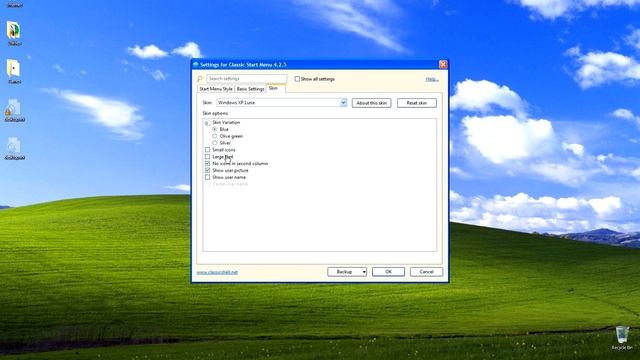Dismiss the dialog with Cancel
Screen dimensions: 640x360
pyautogui.click(x=426, y=272)
